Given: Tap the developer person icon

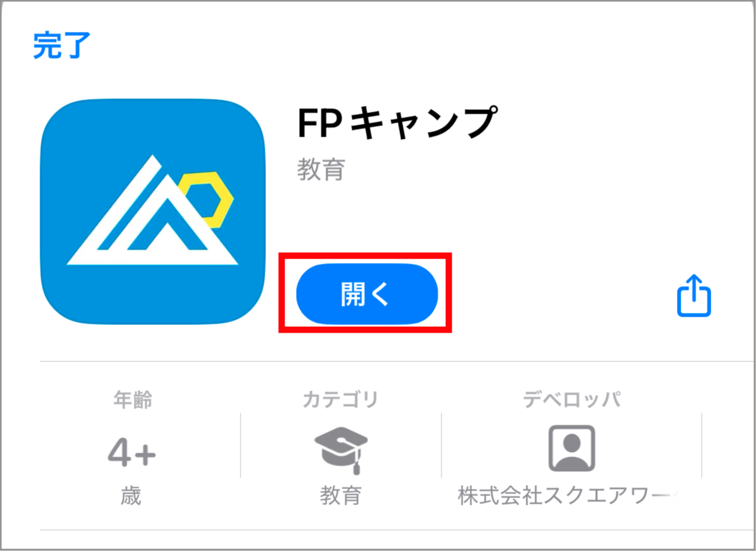Looking at the screenshot, I should (572, 448).
